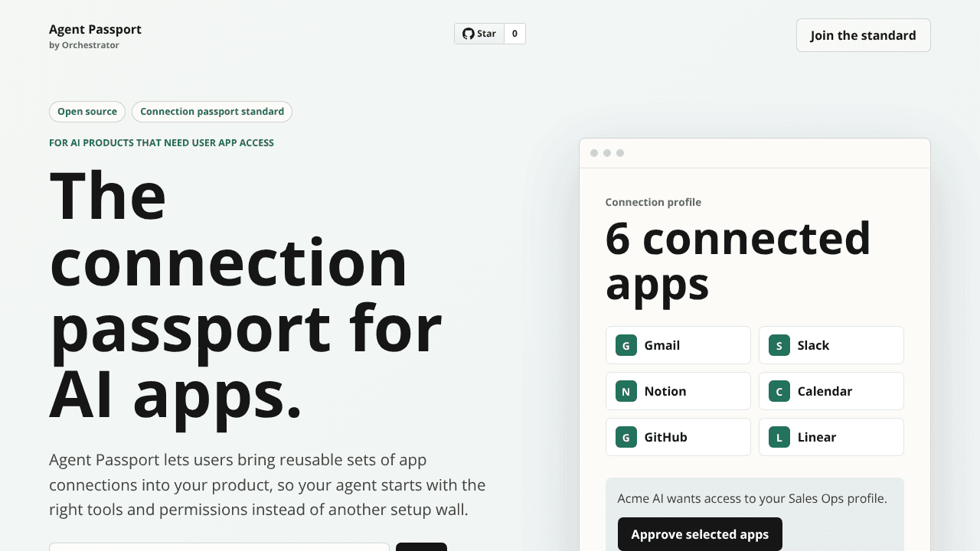Image resolution: width=980 pixels, height=551 pixels.
Task: Click the "Connection profile" label
Action: pyautogui.click(x=653, y=202)
